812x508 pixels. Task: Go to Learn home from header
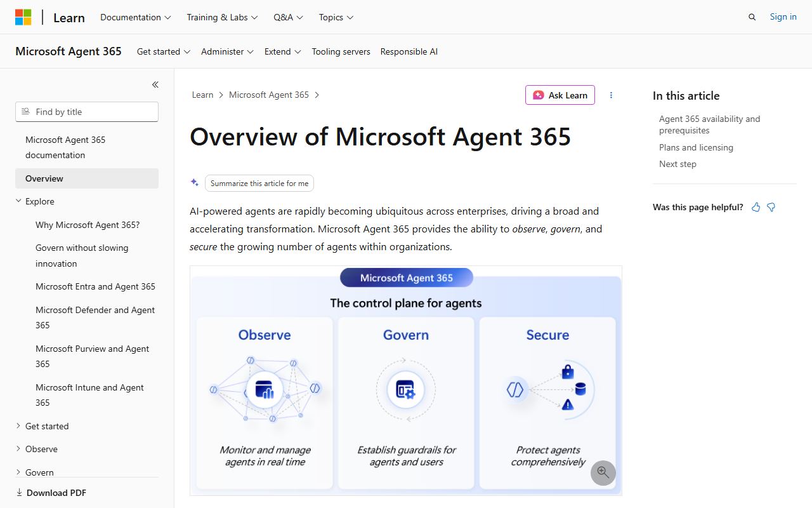pyautogui.click(x=69, y=18)
